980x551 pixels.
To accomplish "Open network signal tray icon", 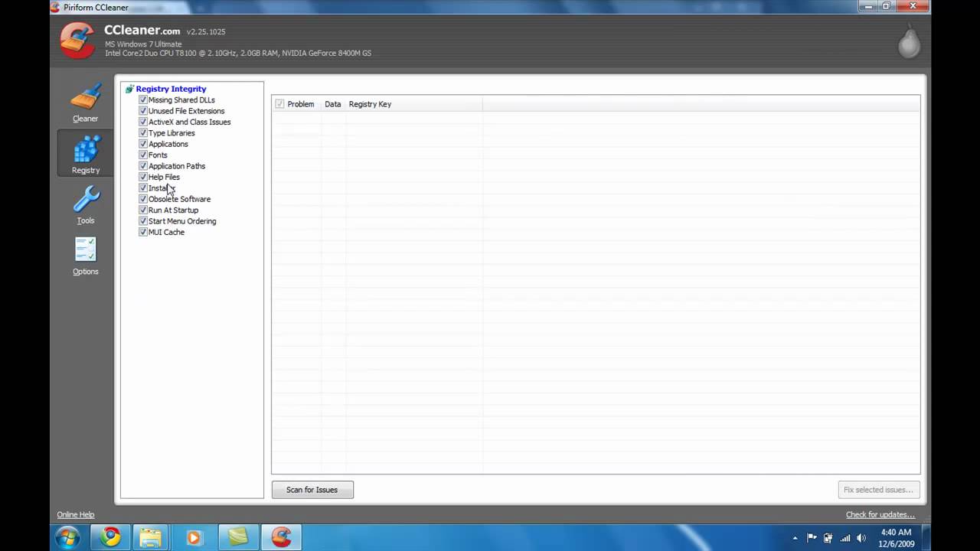I will tap(845, 538).
